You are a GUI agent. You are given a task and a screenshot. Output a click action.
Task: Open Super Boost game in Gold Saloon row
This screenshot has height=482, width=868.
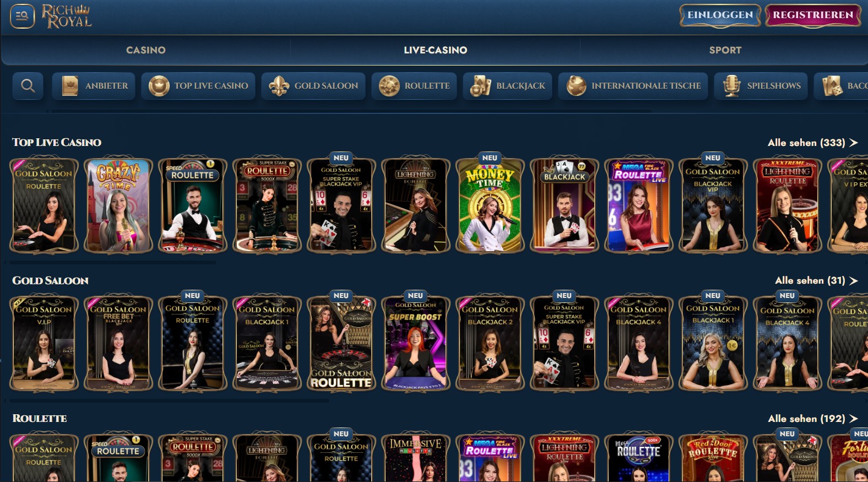point(416,343)
